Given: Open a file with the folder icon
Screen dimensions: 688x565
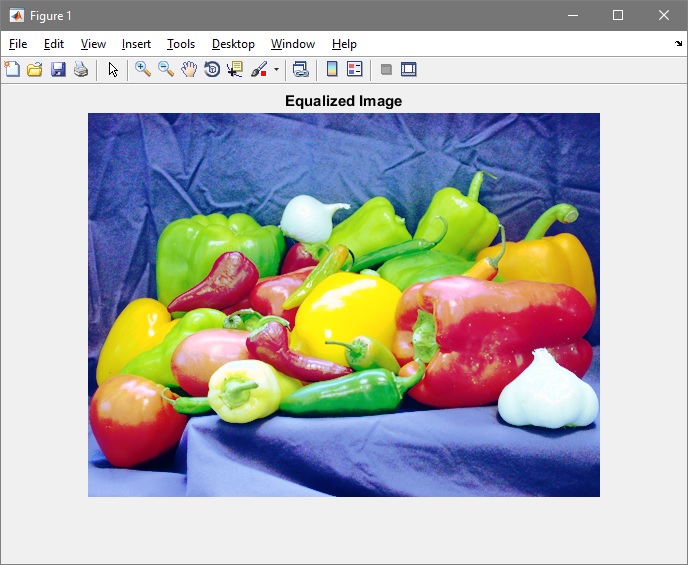Looking at the screenshot, I should coord(35,69).
